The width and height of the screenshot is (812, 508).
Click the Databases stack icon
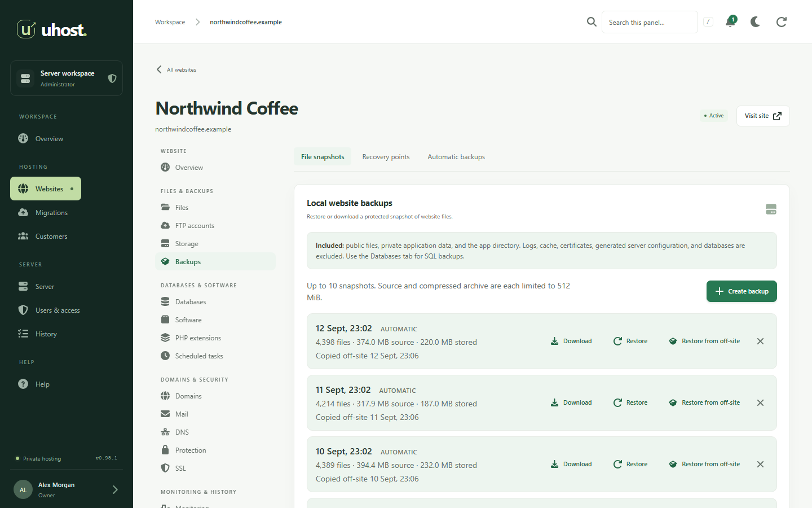pos(165,302)
